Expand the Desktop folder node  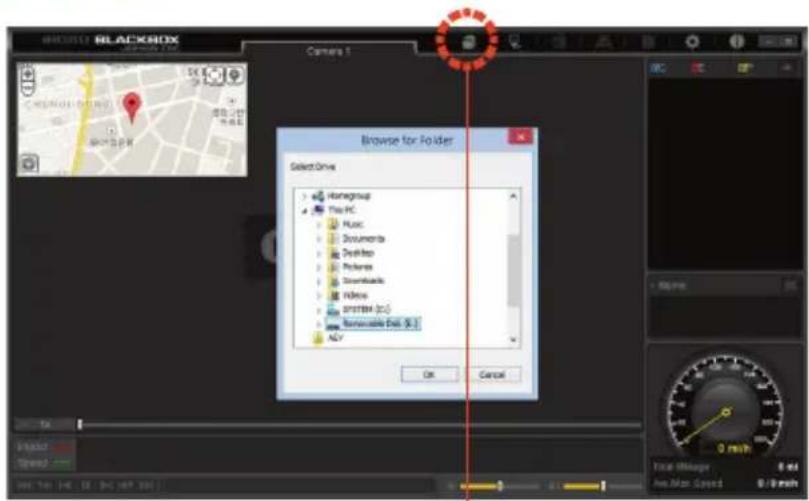(319, 253)
